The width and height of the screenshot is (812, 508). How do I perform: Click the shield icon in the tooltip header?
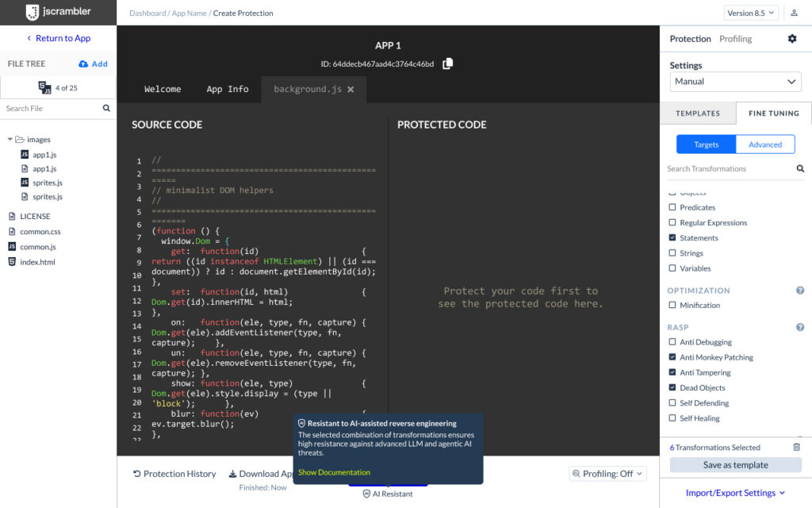(x=302, y=424)
